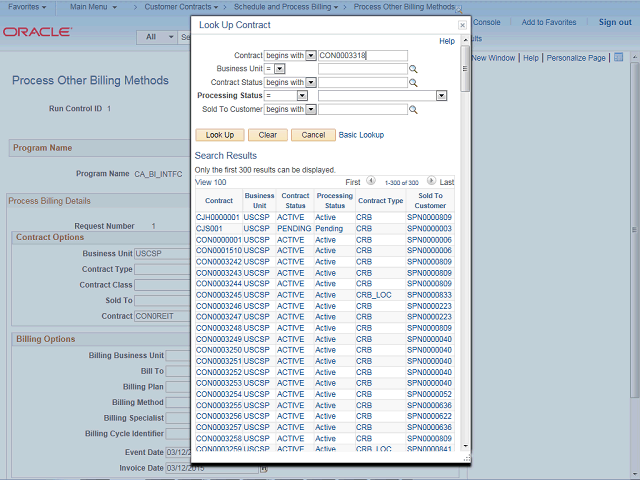Open Processing Status value dropdown
Image resolution: width=640 pixels, height=480 pixels.
pyautogui.click(x=441, y=96)
